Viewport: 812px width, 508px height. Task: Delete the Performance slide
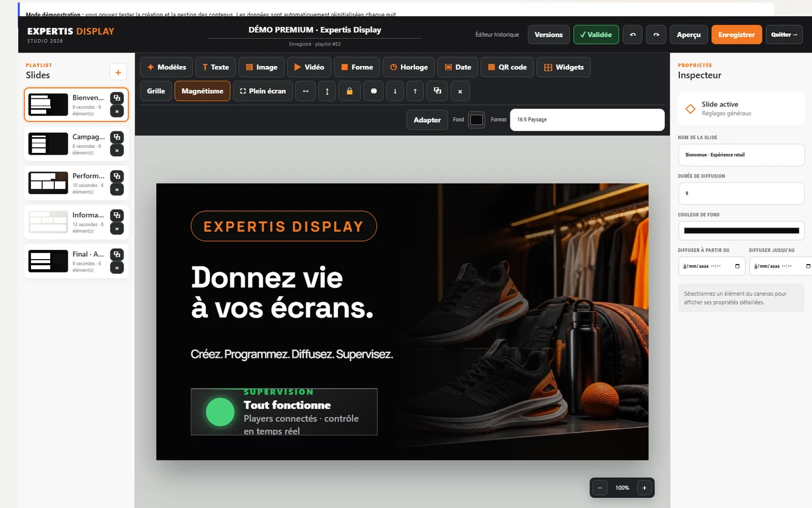pos(117,190)
